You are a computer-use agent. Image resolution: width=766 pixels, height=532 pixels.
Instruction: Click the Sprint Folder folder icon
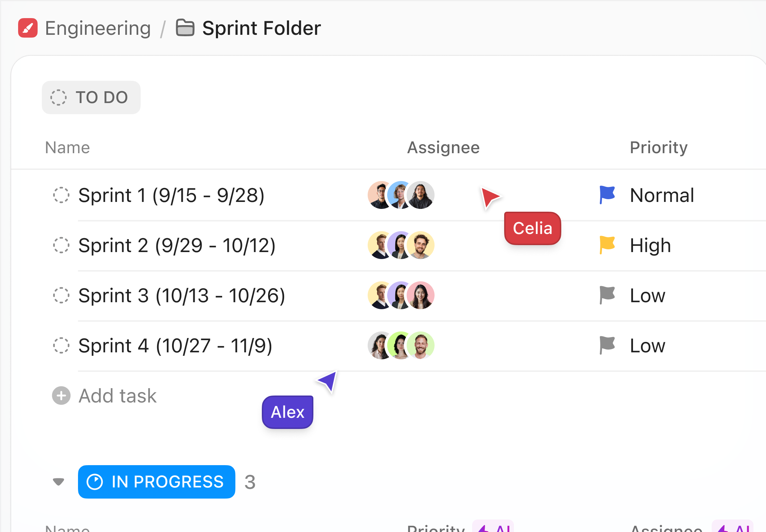tap(185, 28)
